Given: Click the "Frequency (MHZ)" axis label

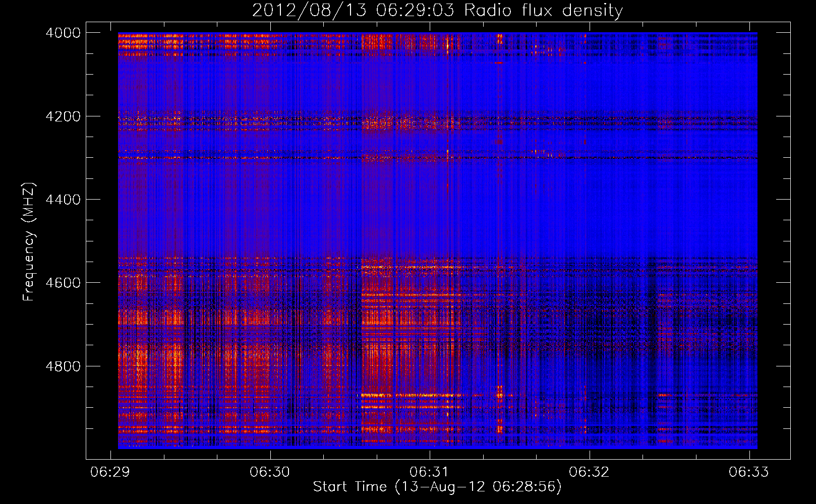Looking at the screenshot, I should coord(29,241).
